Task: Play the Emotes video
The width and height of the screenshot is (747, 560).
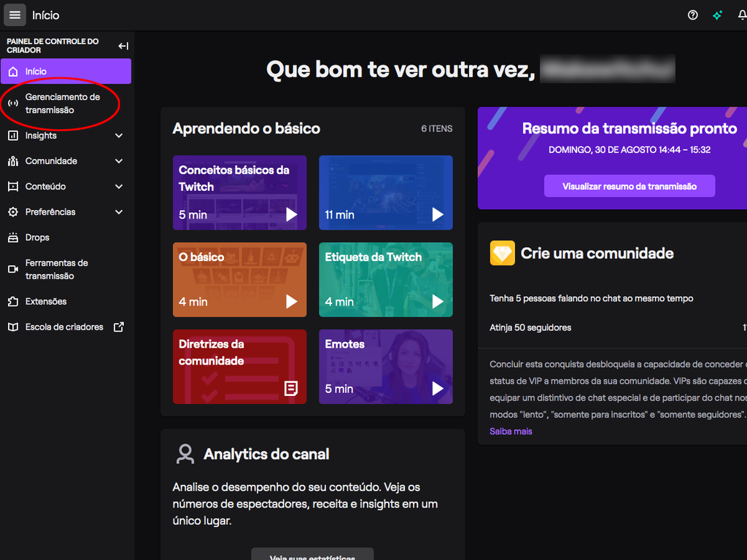Action: 438,389
